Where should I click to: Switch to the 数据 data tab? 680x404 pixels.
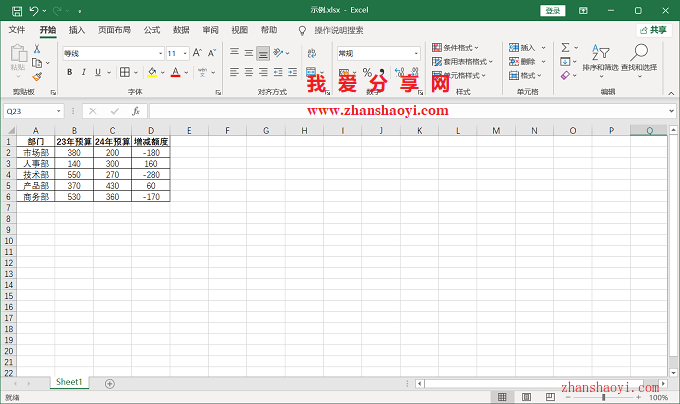(x=181, y=30)
